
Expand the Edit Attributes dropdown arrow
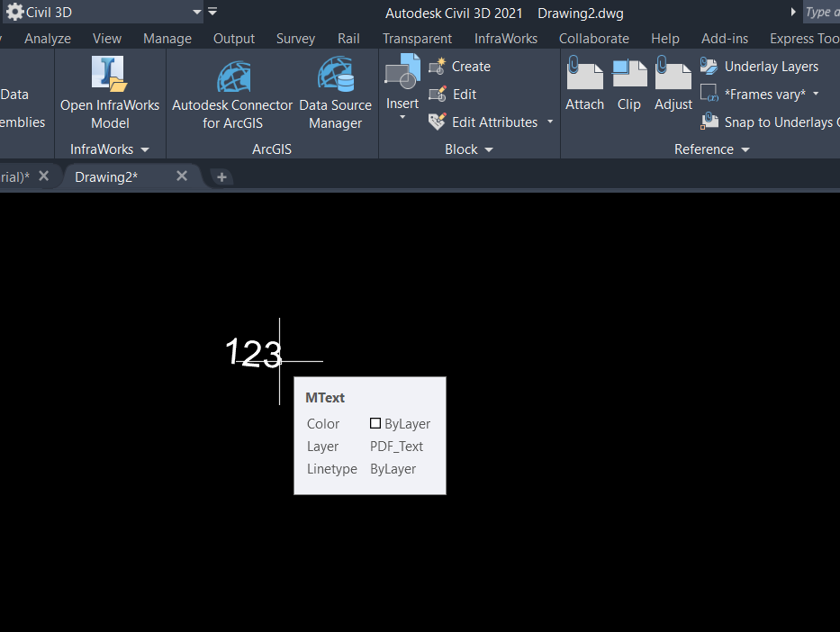point(550,122)
